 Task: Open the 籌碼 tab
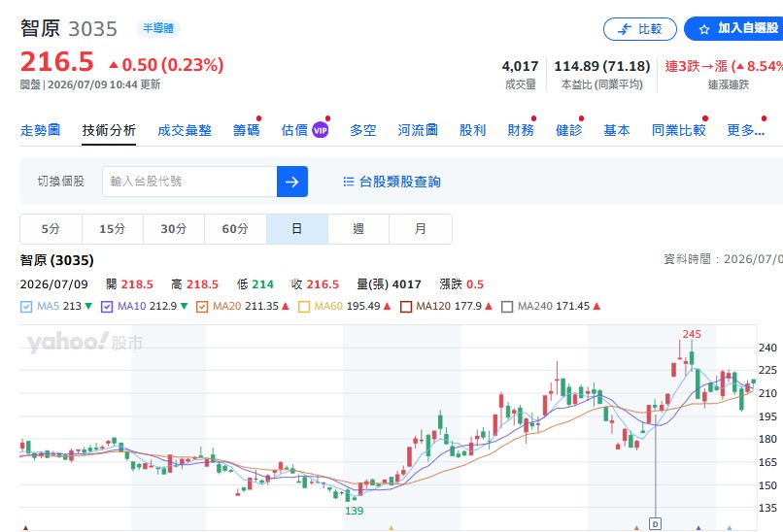tap(246, 130)
